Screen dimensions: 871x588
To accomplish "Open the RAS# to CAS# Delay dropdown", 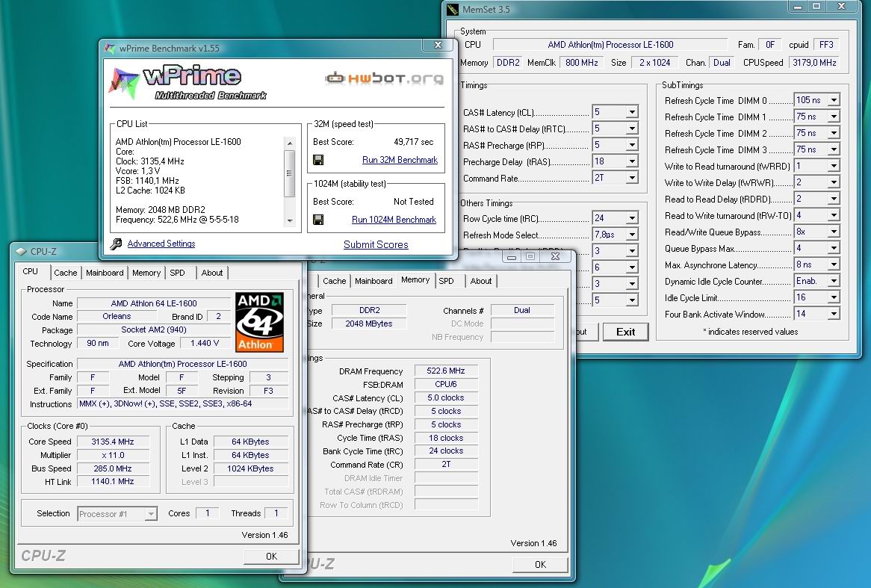I will (632, 129).
